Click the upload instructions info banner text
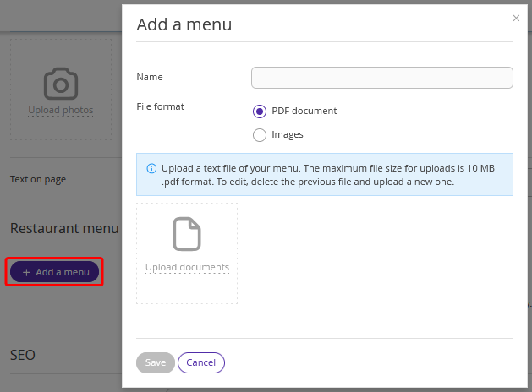532x392 pixels. (x=328, y=175)
